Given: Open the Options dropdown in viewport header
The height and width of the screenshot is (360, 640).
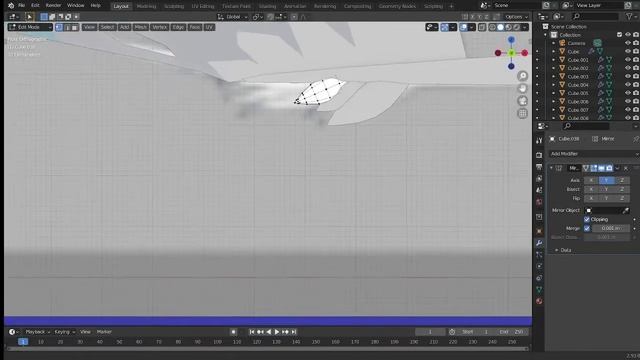Looking at the screenshot, I should 516,17.
